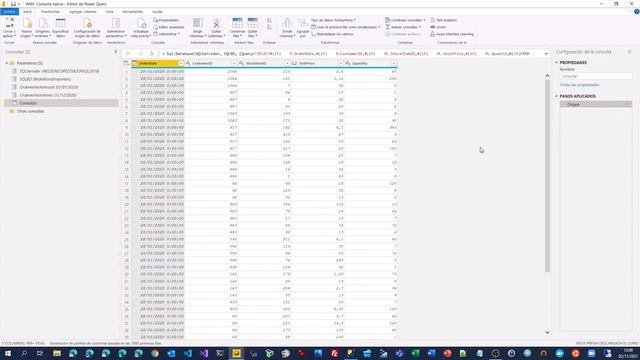Image resolution: width=640 pixels, height=360 pixels.
Task: Open the Administrar dropdown in Consulta group
Action: pos(167,34)
